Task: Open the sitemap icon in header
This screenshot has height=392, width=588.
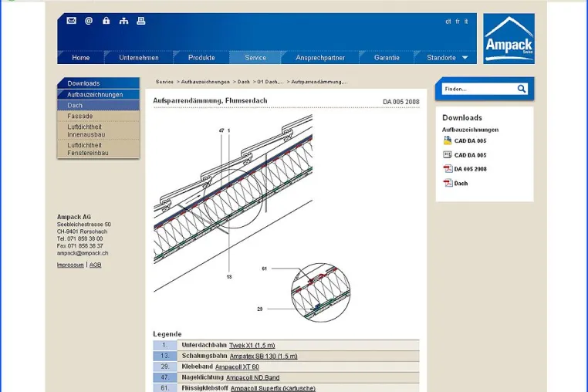Action: click(x=123, y=21)
